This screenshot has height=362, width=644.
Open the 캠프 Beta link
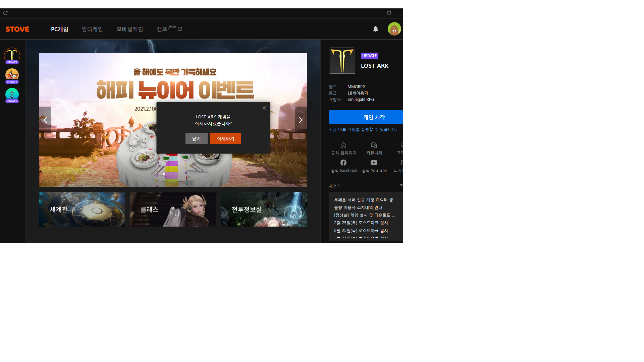(x=169, y=29)
